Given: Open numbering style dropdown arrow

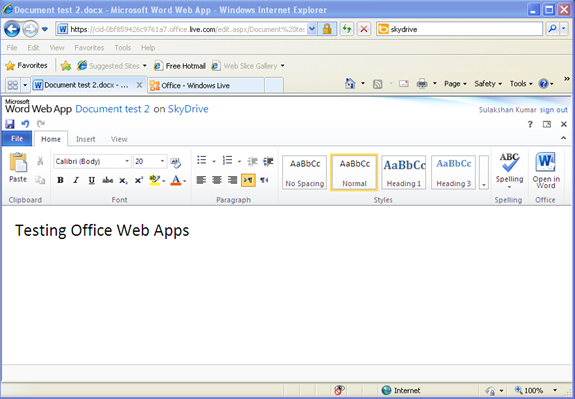Looking at the screenshot, I should [x=239, y=161].
